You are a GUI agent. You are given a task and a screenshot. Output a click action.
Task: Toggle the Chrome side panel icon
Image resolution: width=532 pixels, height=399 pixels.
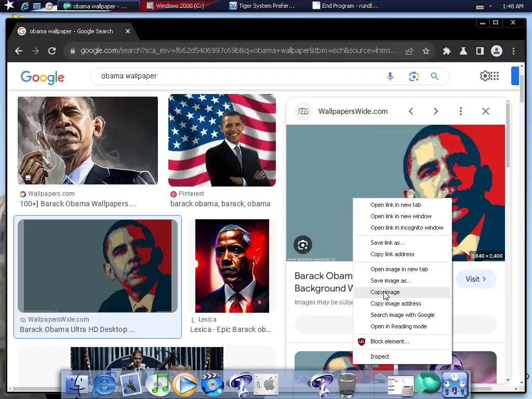(480, 51)
